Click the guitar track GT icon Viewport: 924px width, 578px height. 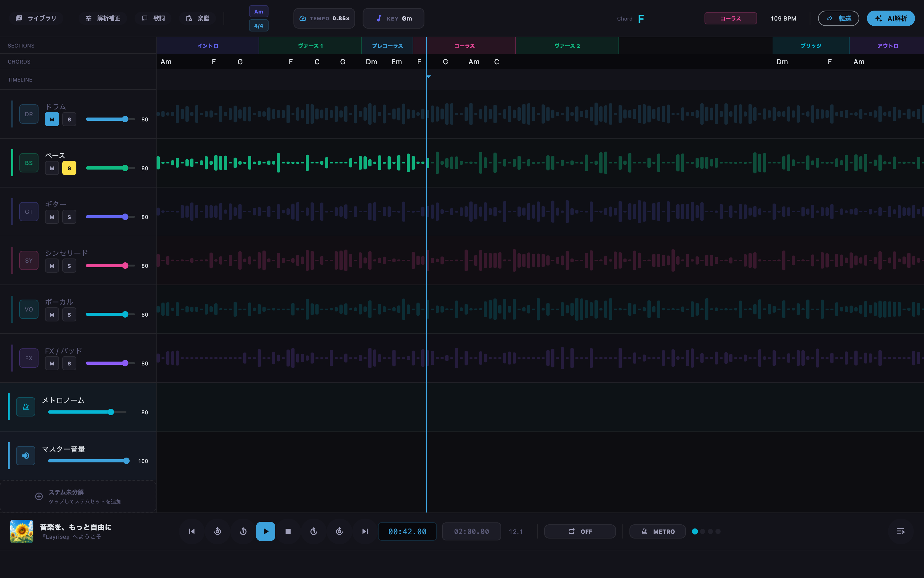29,212
